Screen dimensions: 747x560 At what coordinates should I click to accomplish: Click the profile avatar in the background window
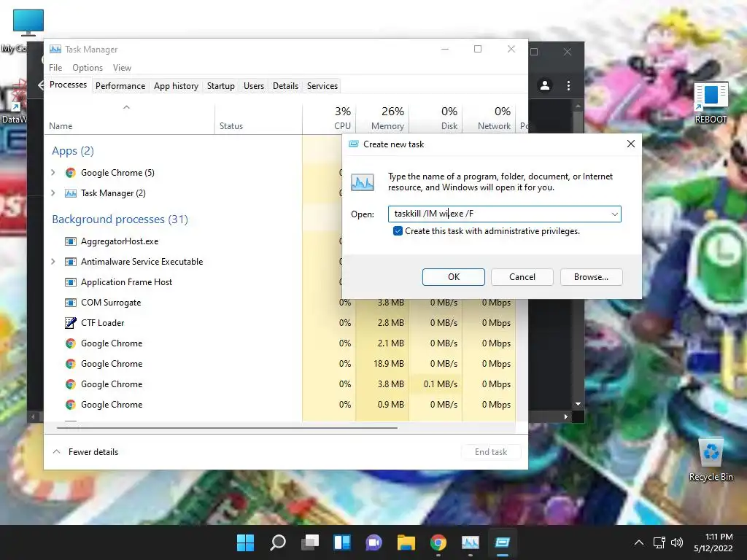[x=544, y=85]
